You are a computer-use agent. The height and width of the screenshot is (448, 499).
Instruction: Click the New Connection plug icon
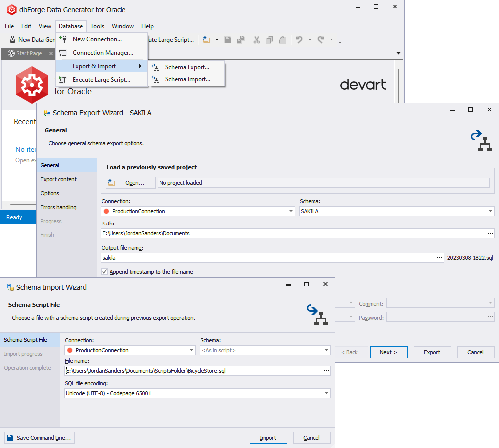pos(63,39)
